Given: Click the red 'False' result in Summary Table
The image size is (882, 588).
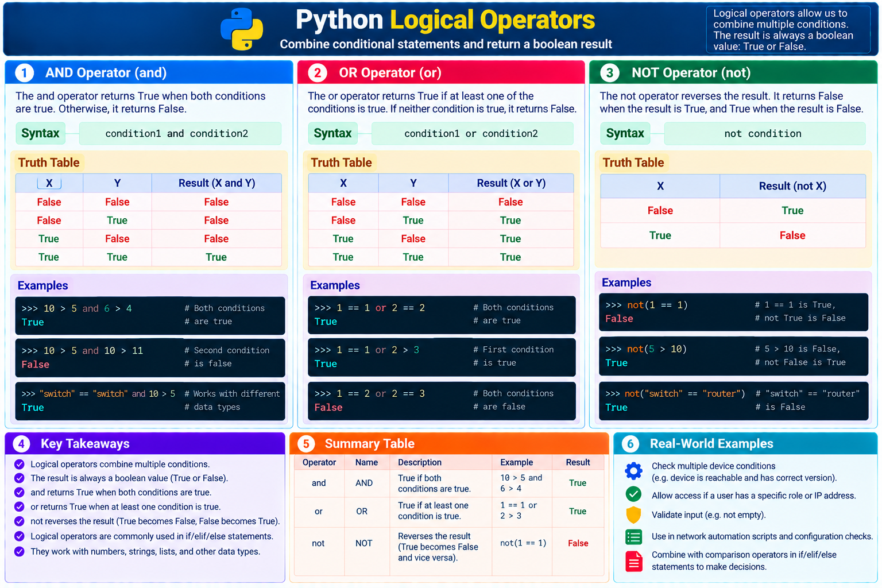Looking at the screenshot, I should coord(578,543).
